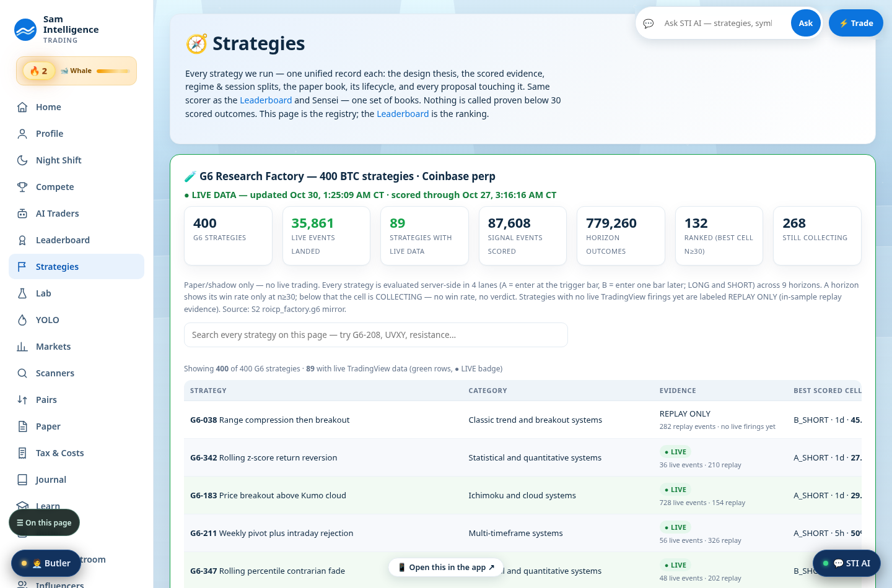Click the Strategies flag icon
This screenshot has width=892, height=588.
22,267
